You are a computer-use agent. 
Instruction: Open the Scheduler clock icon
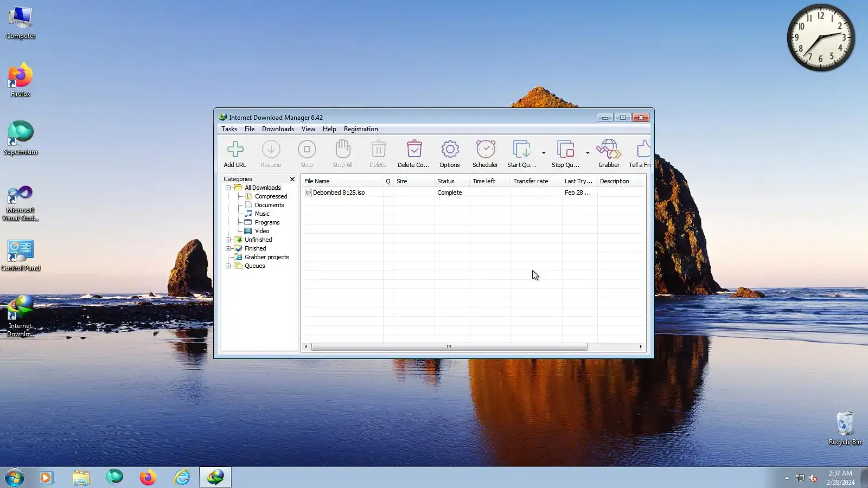(485, 153)
